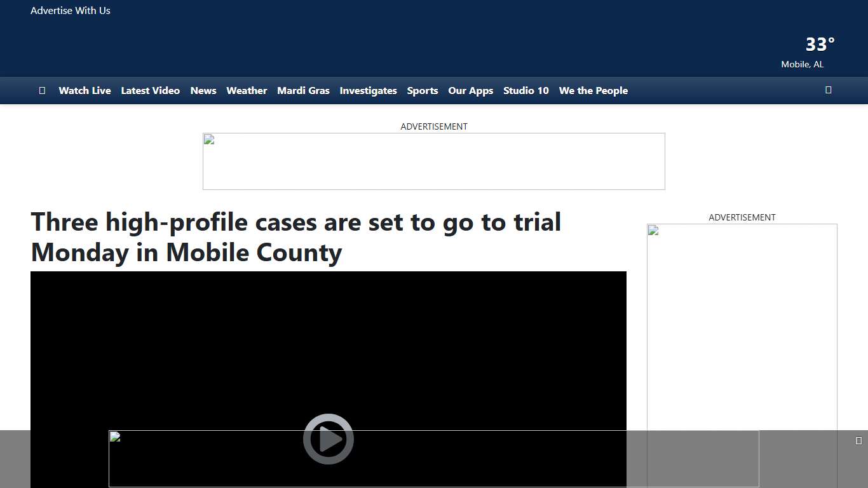Open the We the People section
This screenshot has width=868, height=488.
tap(593, 90)
